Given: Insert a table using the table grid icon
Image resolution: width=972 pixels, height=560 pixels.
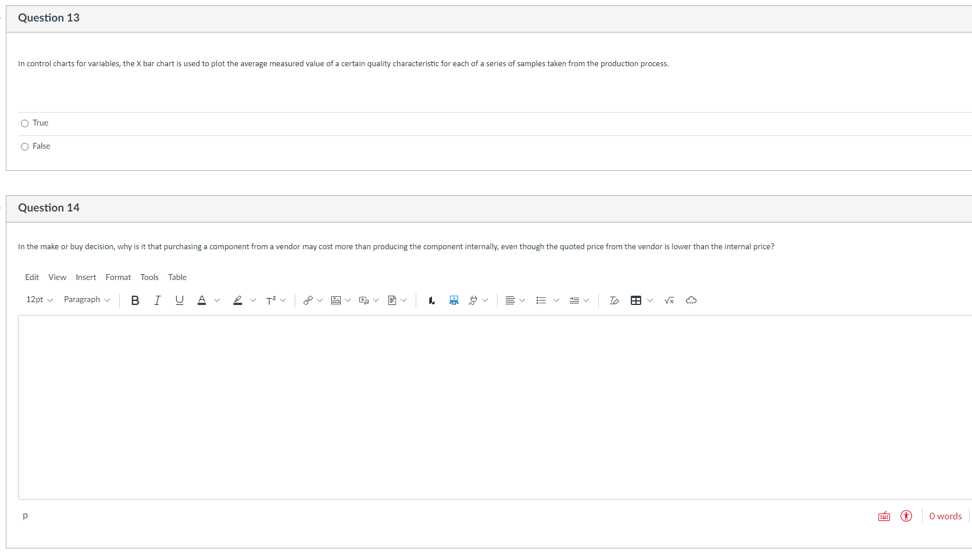Looking at the screenshot, I should pos(636,300).
